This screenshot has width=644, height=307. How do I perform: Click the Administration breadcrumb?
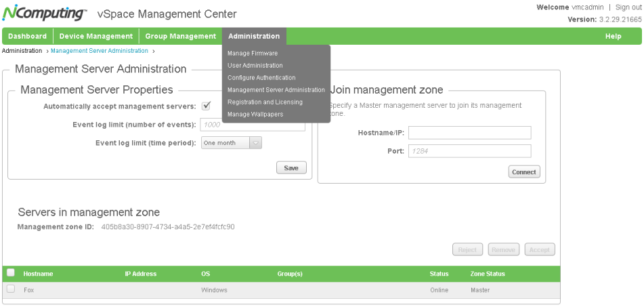[22, 51]
